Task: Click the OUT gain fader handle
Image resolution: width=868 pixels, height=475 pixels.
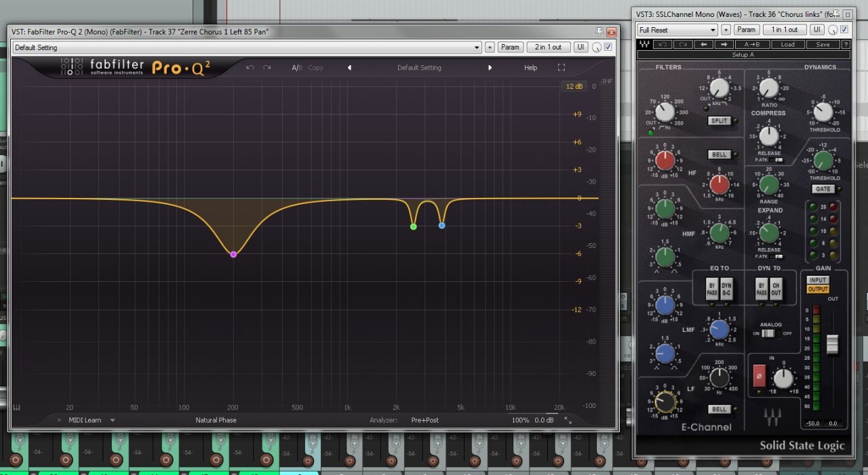Action: tap(832, 344)
